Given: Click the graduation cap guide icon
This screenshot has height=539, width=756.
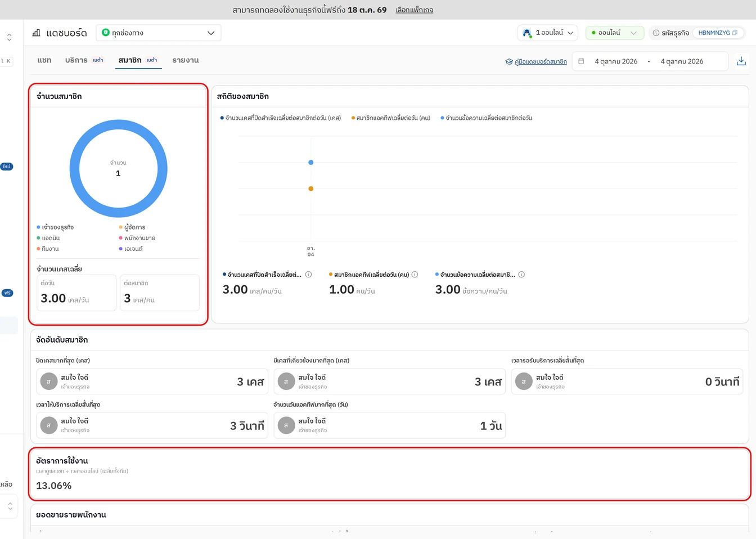Looking at the screenshot, I should [509, 62].
